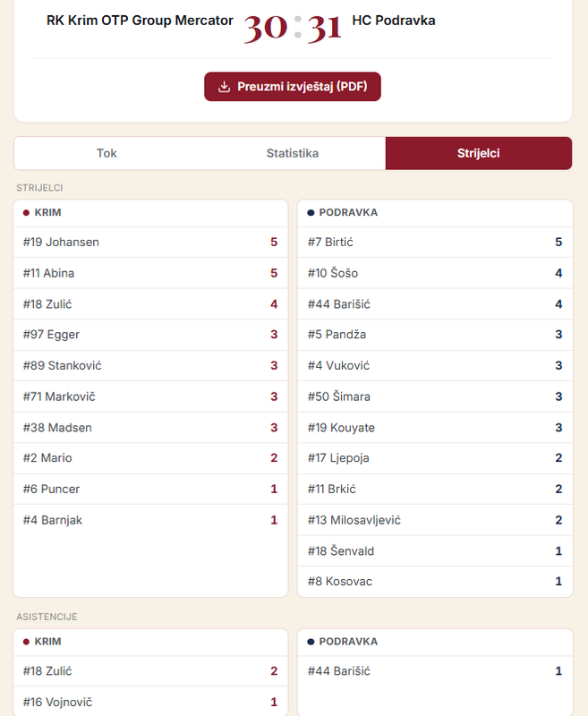Screen dimensions: 588x716
Task: Download the match report PDF
Action: pos(292,87)
